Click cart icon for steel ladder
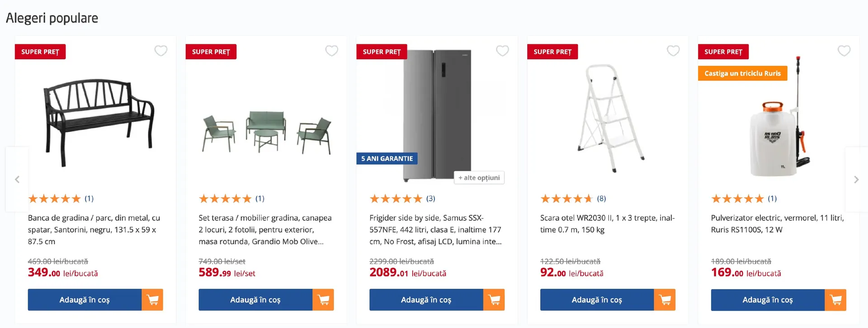Image resolution: width=868 pixels, height=328 pixels. point(665,299)
